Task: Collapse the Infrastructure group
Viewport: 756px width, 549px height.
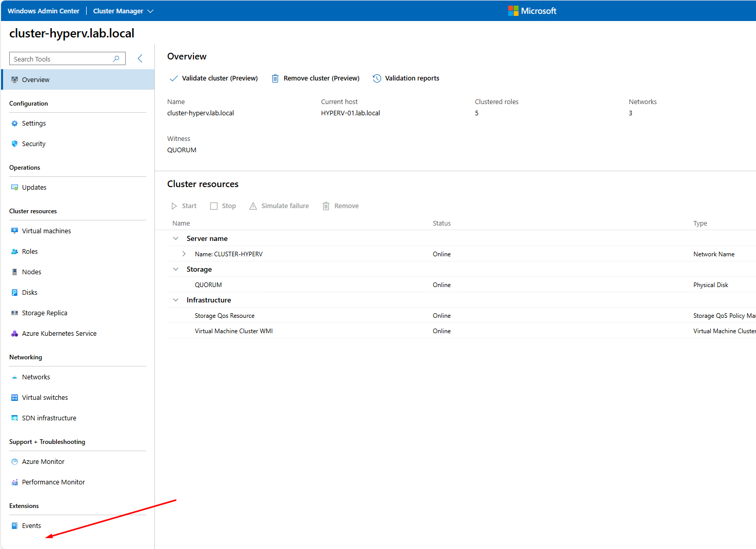Action: (x=176, y=300)
